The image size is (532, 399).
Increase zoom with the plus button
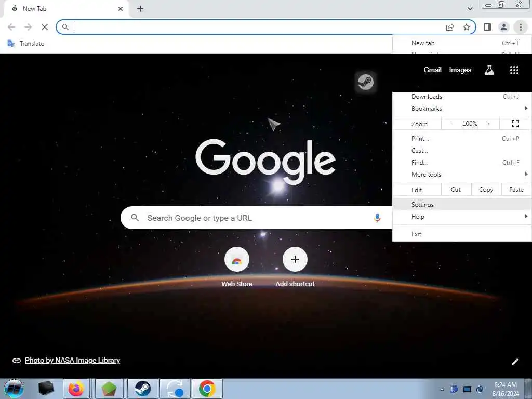tap(489, 124)
